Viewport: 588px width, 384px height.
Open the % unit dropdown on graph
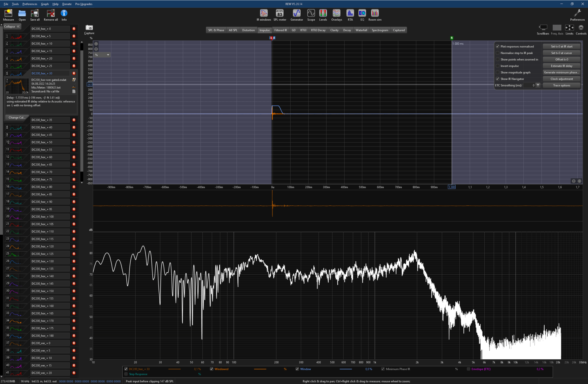[x=102, y=55]
